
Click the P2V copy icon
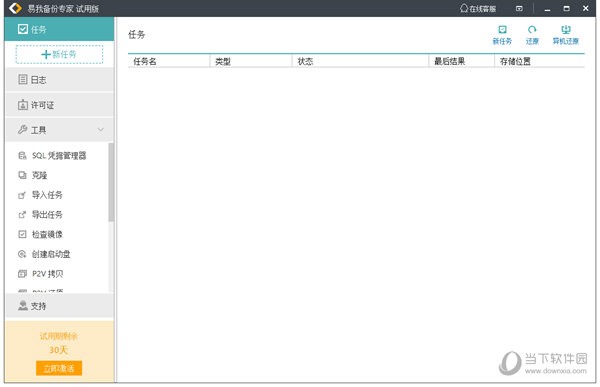click(x=22, y=274)
